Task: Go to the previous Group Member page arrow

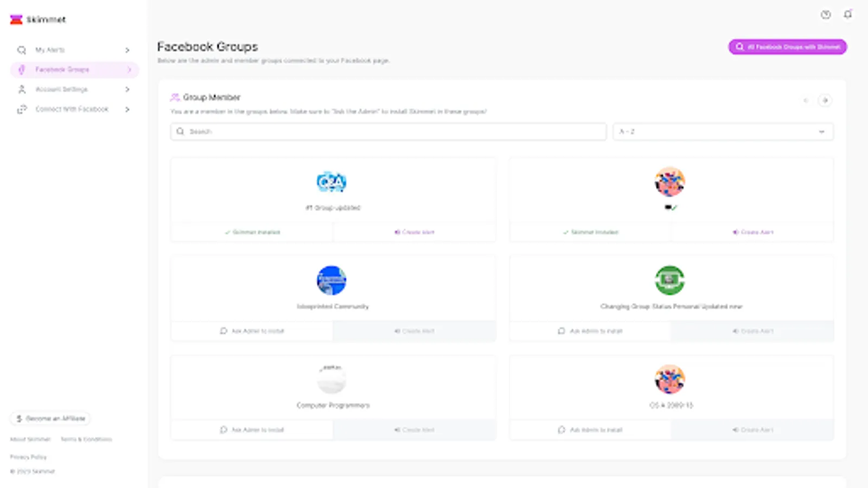Action: point(806,100)
